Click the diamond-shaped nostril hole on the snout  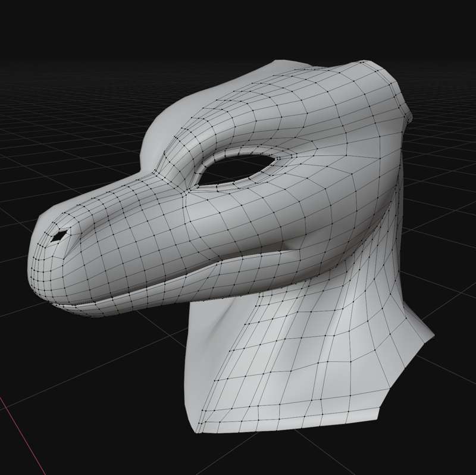click(x=59, y=236)
